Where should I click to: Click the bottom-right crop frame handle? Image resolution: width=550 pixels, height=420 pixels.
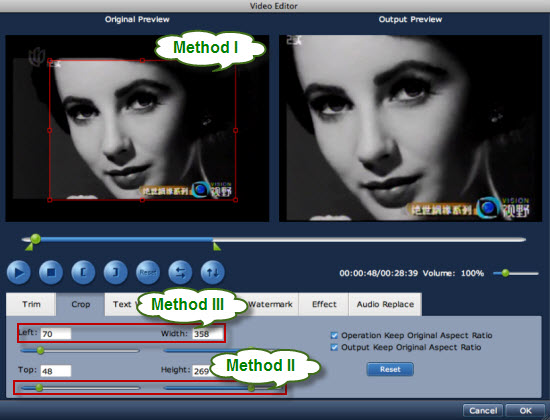tap(235, 200)
